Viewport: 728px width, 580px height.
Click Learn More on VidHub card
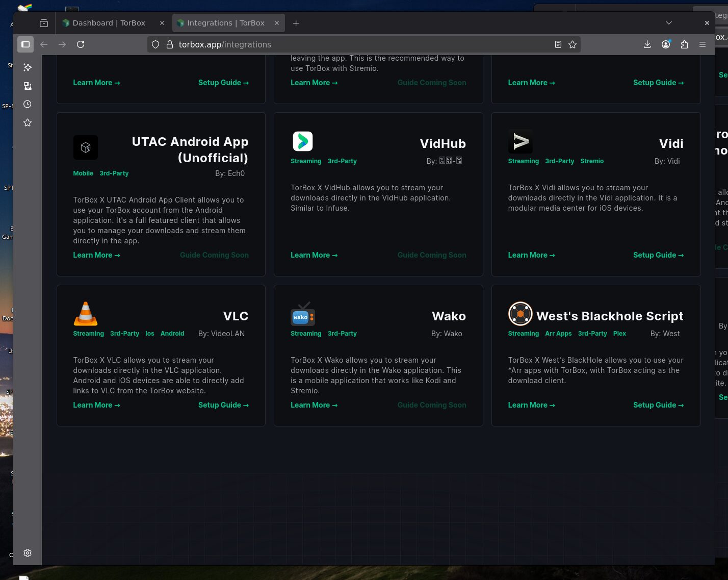pyautogui.click(x=314, y=255)
